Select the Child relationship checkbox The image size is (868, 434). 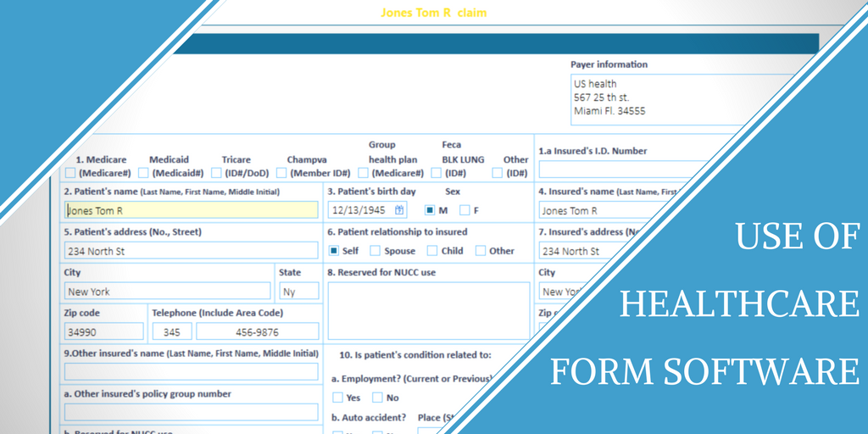[x=431, y=250]
